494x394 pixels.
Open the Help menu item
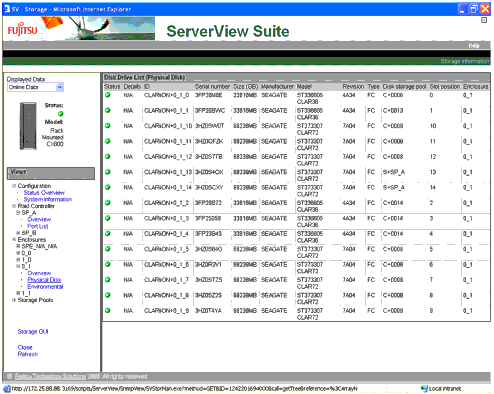click(x=474, y=45)
